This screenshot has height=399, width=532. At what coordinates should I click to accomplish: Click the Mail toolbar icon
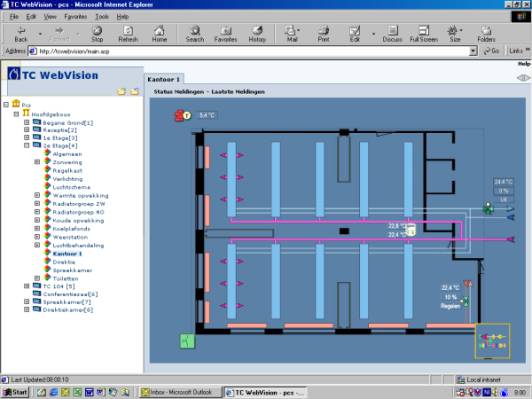tap(292, 34)
